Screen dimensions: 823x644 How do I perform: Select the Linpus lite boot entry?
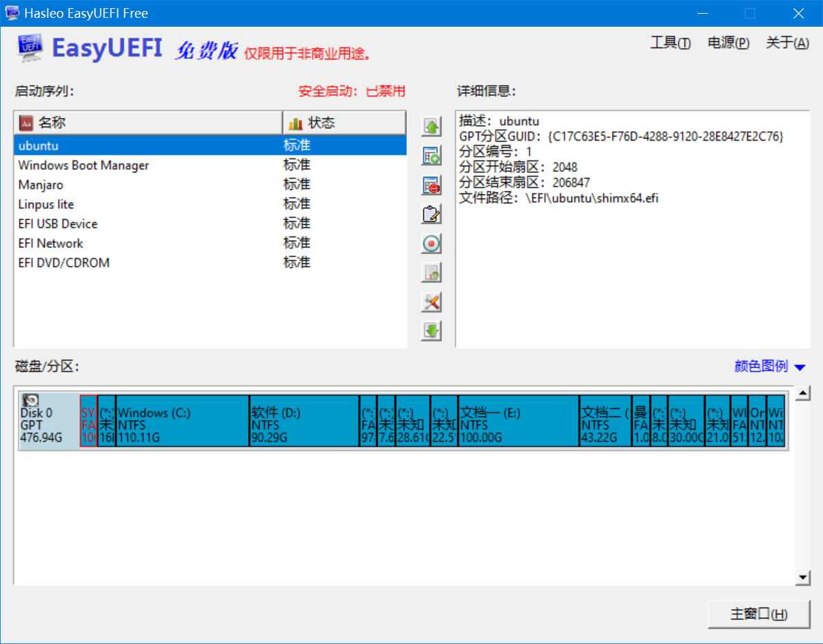coord(210,204)
